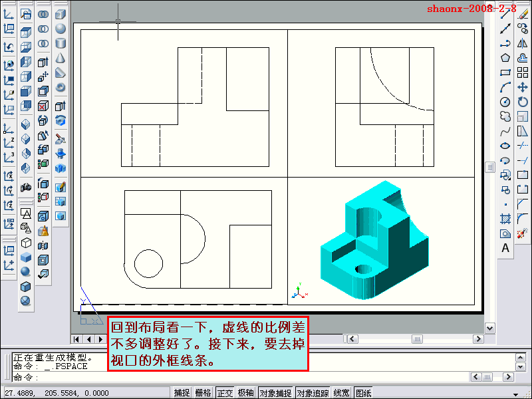Select the Sphere solid tool
532x399 pixels.
pos(61,29)
